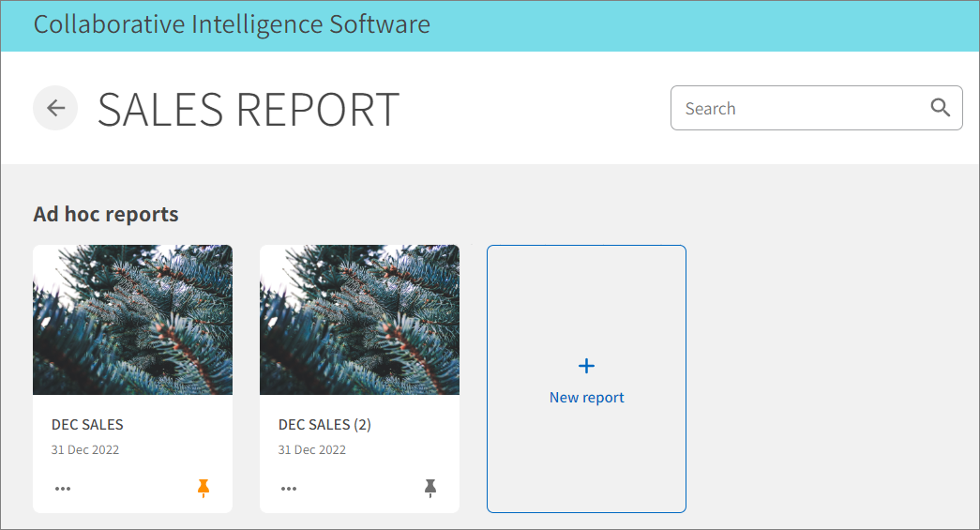Open more options for DEC SALES (2)
Image resolution: width=980 pixels, height=530 pixels.
tap(290, 489)
